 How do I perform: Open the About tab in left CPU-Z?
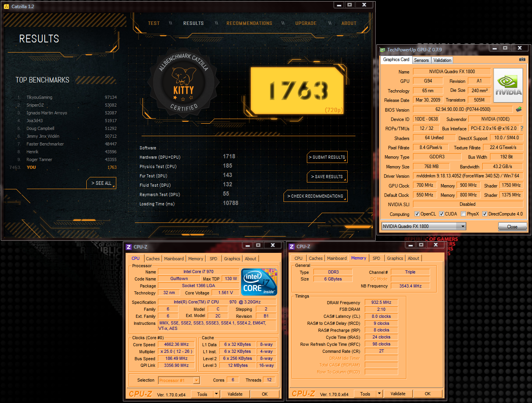[x=250, y=259]
